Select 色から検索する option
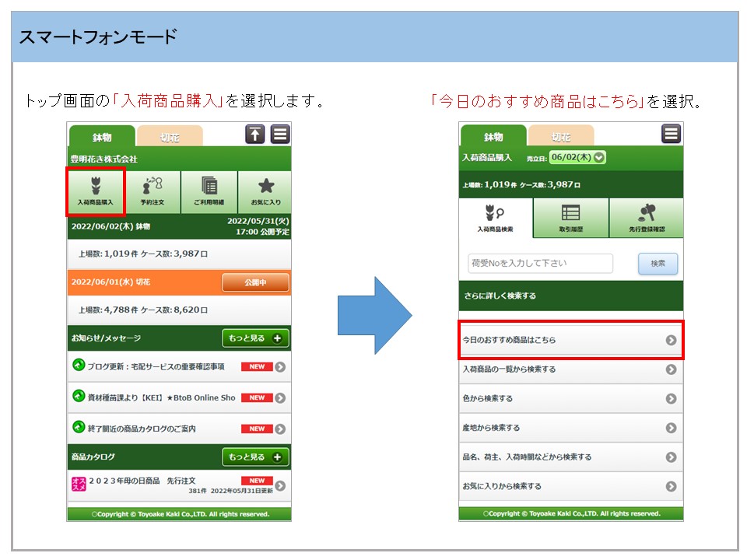Image resolution: width=747 pixels, height=560 pixels. pyautogui.click(x=570, y=398)
